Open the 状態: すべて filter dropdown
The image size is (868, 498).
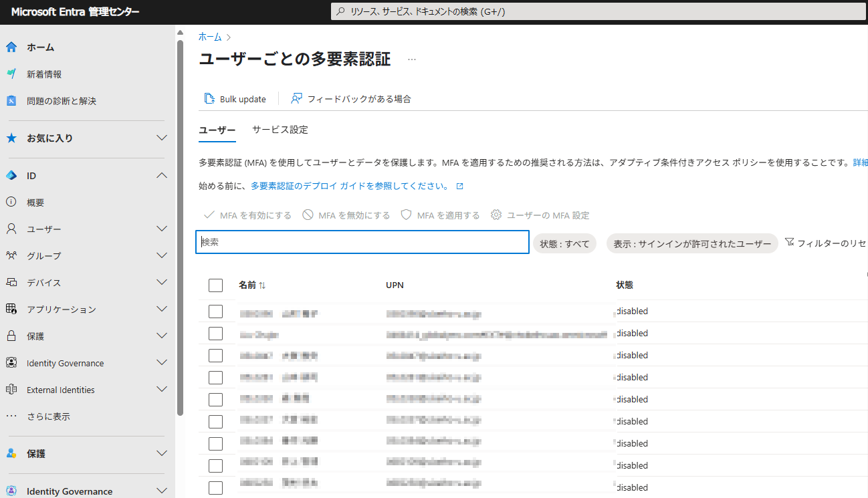(x=564, y=243)
